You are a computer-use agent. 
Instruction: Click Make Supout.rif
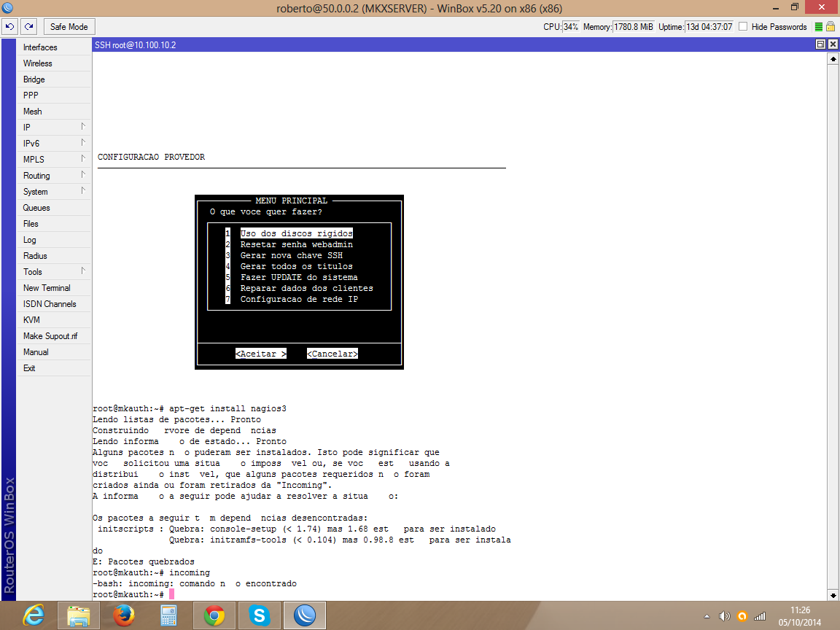(x=53, y=336)
